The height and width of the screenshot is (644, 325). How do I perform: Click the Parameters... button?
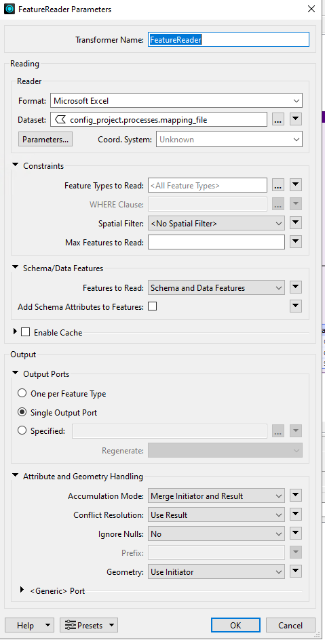[45, 139]
